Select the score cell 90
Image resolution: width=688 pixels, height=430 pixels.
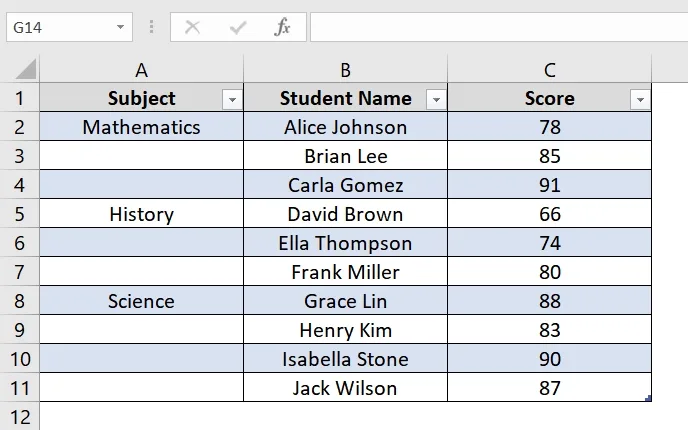coord(549,358)
